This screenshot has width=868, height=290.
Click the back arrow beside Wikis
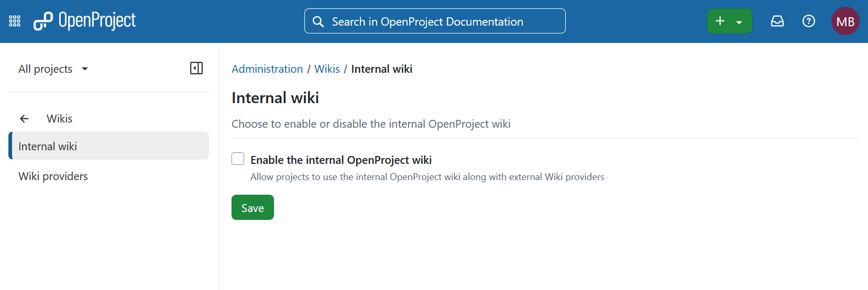coord(24,119)
